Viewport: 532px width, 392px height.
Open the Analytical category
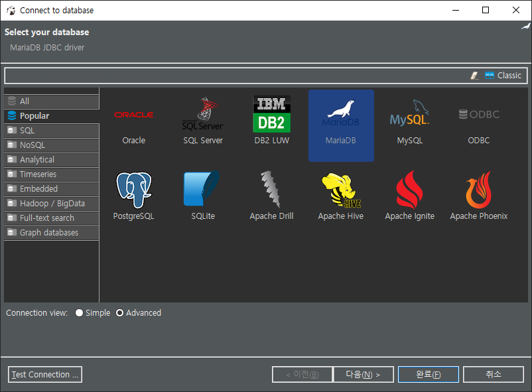(x=52, y=159)
